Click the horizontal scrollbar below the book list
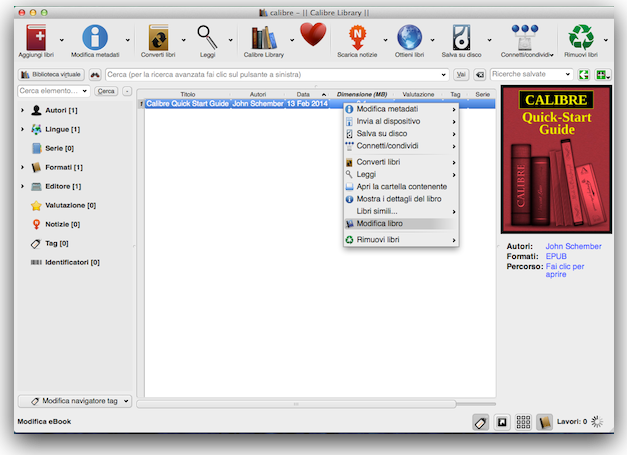 tap(296, 404)
